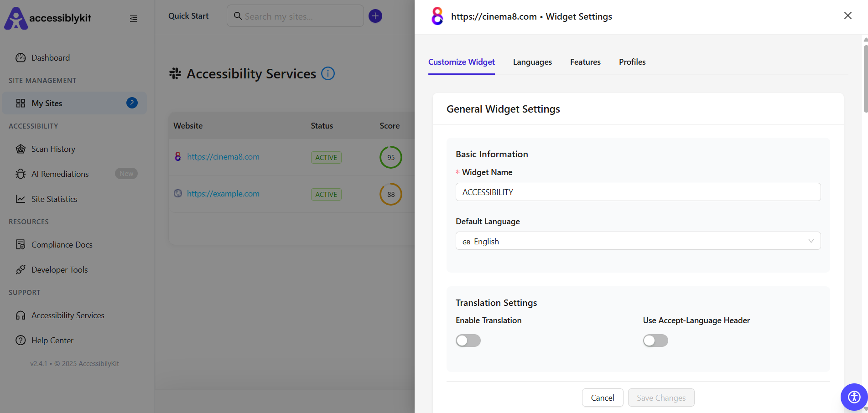Click the info icon beside Accessibility Services
Screen dimensions: 868x413
(328, 73)
